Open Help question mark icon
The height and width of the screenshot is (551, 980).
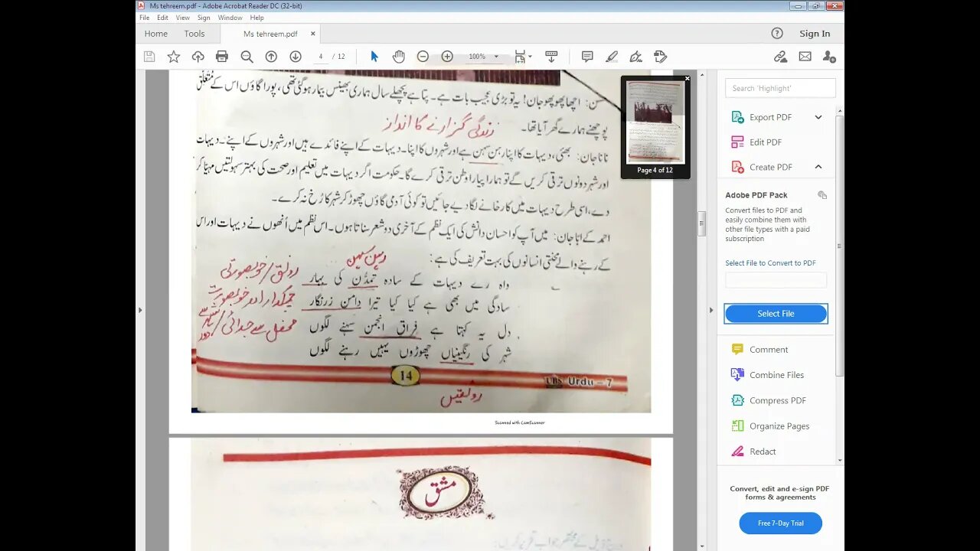click(777, 33)
